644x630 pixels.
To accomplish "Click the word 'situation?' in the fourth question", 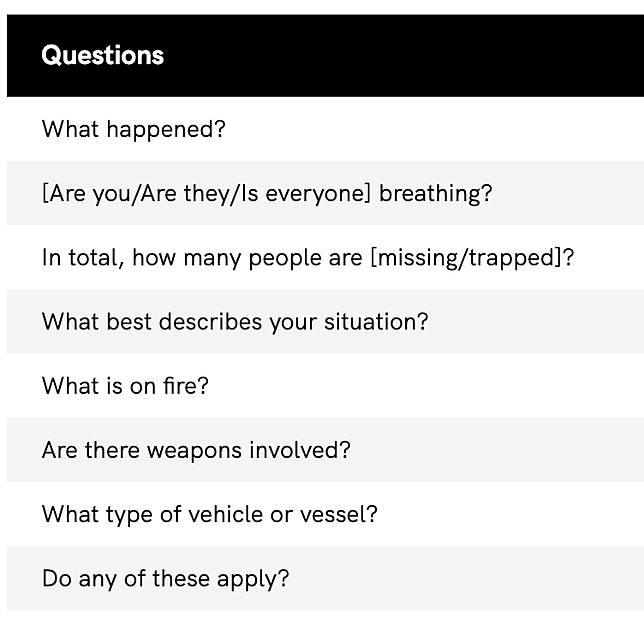I will [x=376, y=322].
